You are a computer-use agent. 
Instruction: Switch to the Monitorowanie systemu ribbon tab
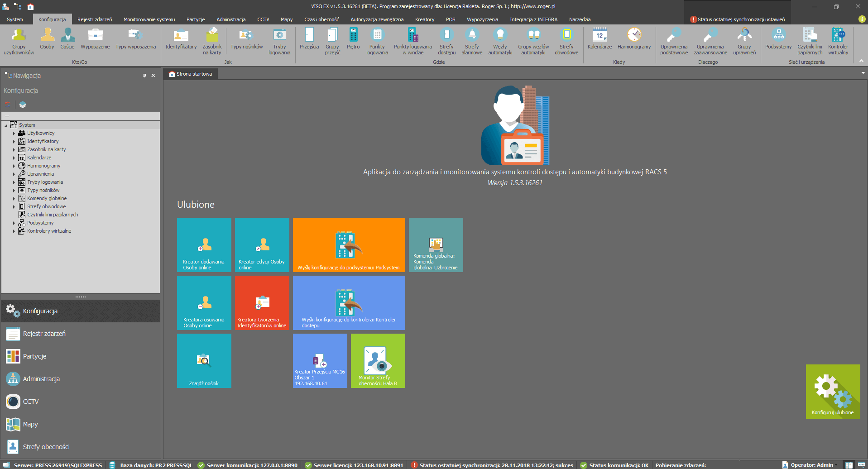tap(149, 19)
